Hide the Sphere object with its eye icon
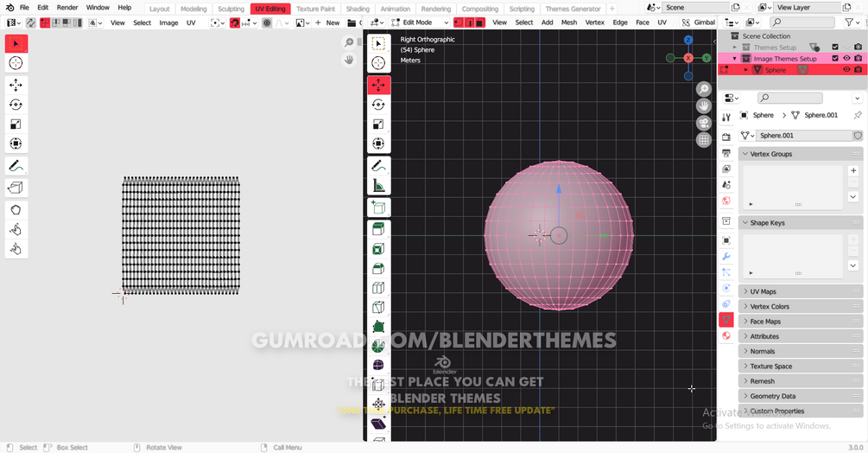 [x=846, y=70]
